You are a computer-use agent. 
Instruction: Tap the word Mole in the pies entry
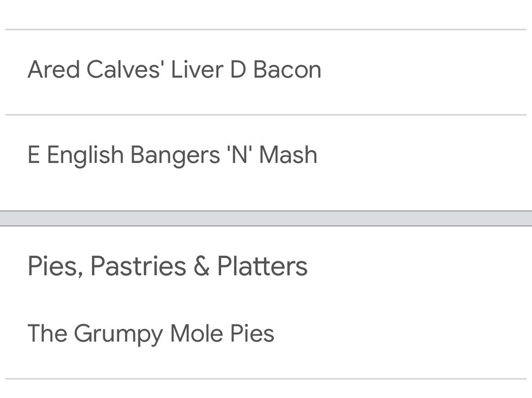pos(197,333)
